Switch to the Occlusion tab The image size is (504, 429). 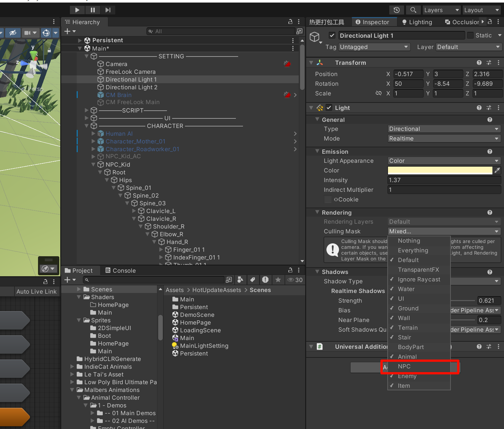(462, 22)
